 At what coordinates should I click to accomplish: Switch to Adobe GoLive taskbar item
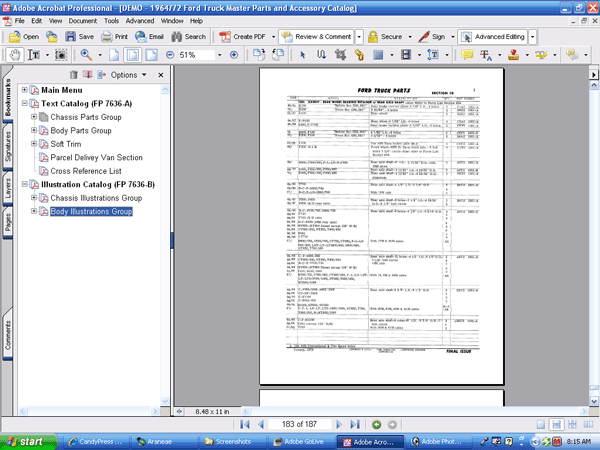coord(301,442)
